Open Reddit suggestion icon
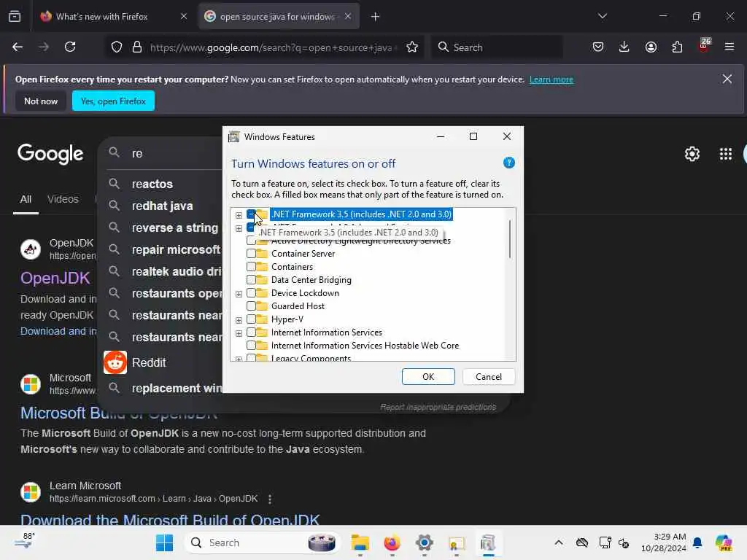The height and width of the screenshot is (560, 747). click(x=115, y=362)
